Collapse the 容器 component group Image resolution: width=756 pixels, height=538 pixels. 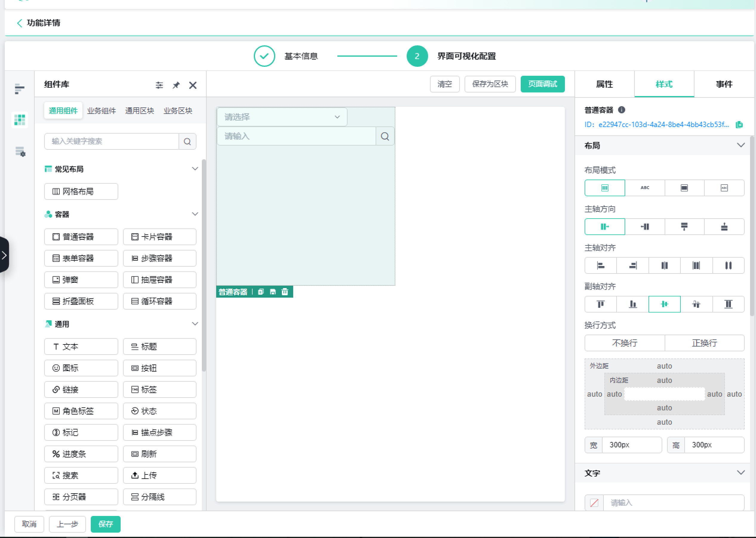195,214
